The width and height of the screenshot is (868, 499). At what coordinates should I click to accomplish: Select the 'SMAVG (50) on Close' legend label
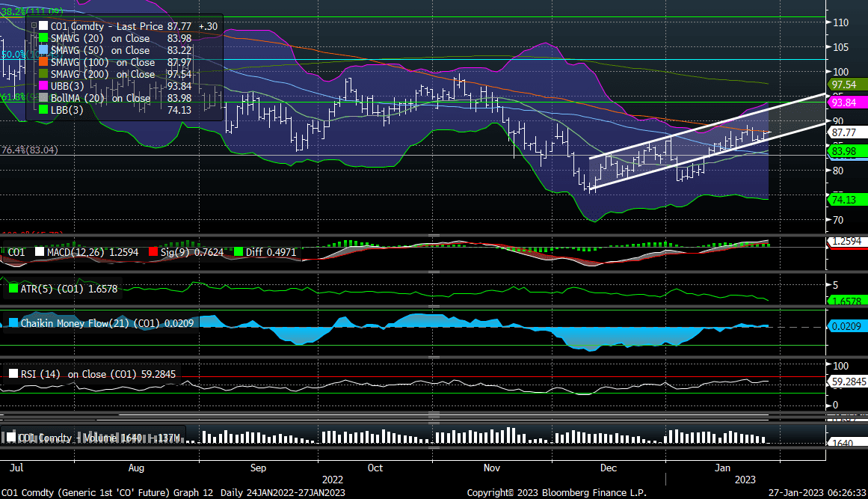coord(100,50)
